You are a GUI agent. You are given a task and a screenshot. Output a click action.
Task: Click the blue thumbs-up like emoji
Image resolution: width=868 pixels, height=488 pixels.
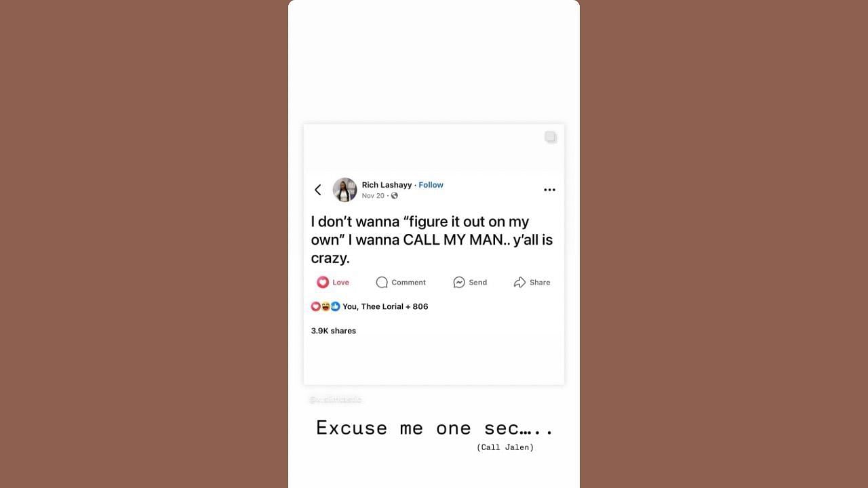(335, 306)
